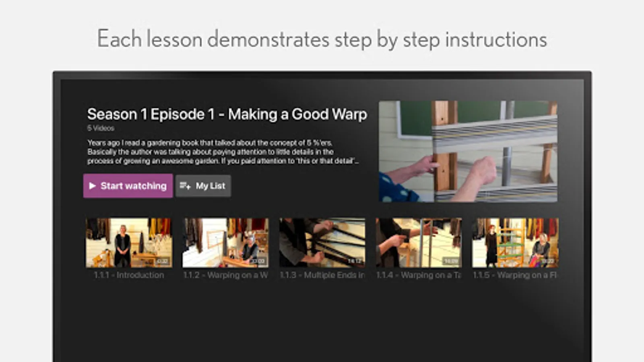Click the '1.1.4 - Warping on a Ta' label

[x=419, y=275]
